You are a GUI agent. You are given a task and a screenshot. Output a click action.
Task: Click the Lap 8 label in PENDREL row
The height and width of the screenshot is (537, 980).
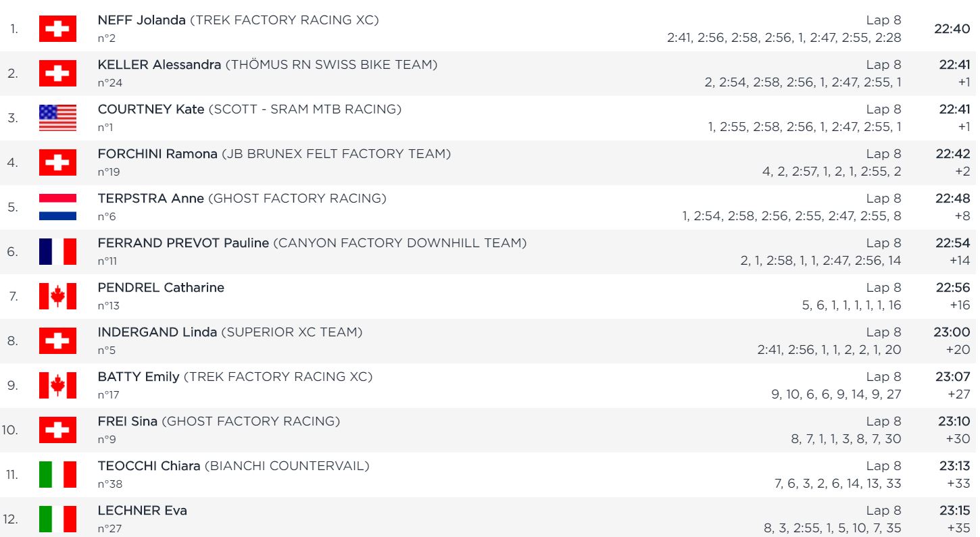click(884, 288)
